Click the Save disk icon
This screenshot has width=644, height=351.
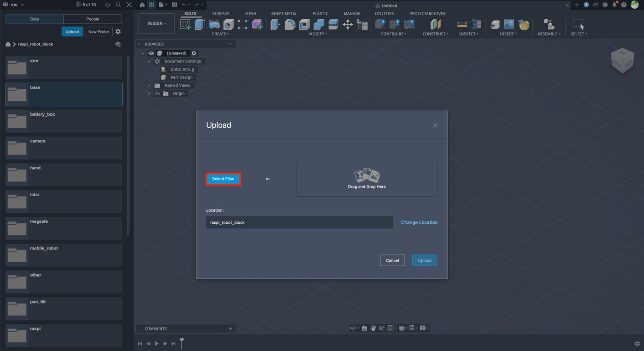point(174,5)
